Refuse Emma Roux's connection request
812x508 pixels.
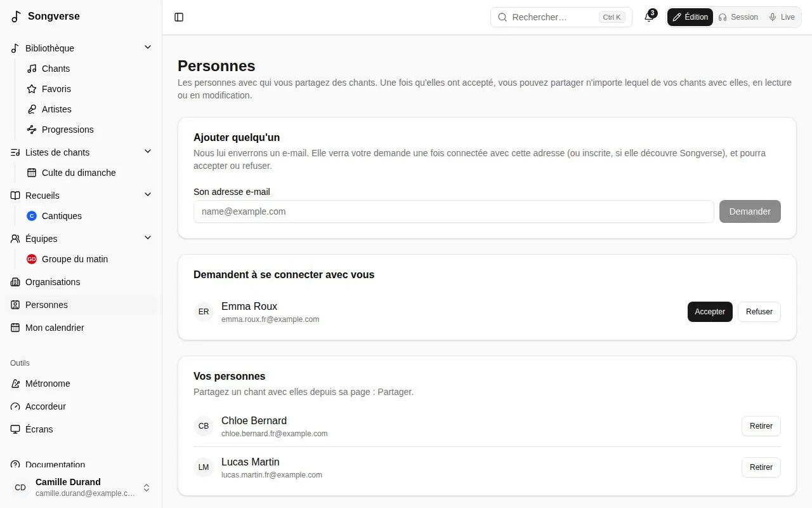click(759, 312)
